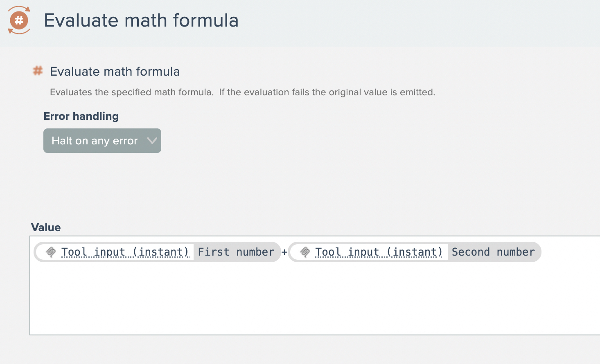This screenshot has height=364, width=600.
Task: Open the Halt on any error dropdown
Action: pos(102,141)
